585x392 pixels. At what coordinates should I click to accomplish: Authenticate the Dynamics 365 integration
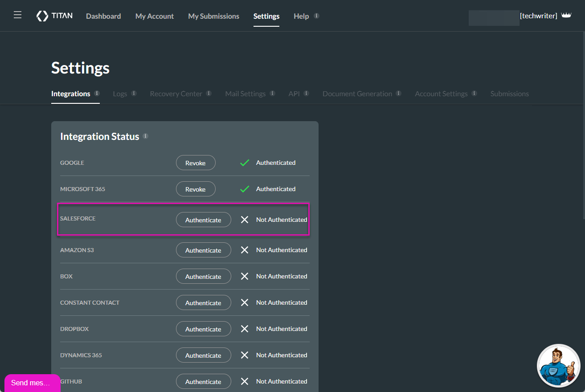[x=203, y=355]
